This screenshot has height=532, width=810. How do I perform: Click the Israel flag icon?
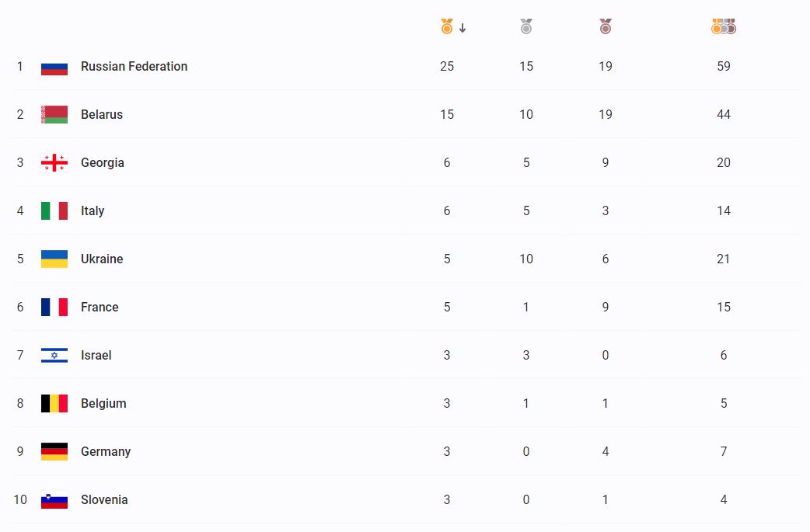click(x=54, y=356)
